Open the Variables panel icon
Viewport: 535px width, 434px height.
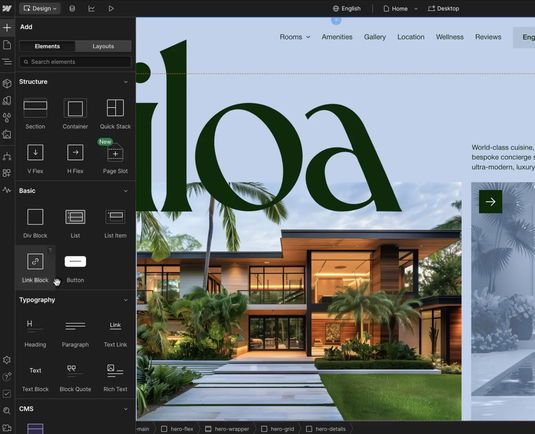[x=7, y=100]
